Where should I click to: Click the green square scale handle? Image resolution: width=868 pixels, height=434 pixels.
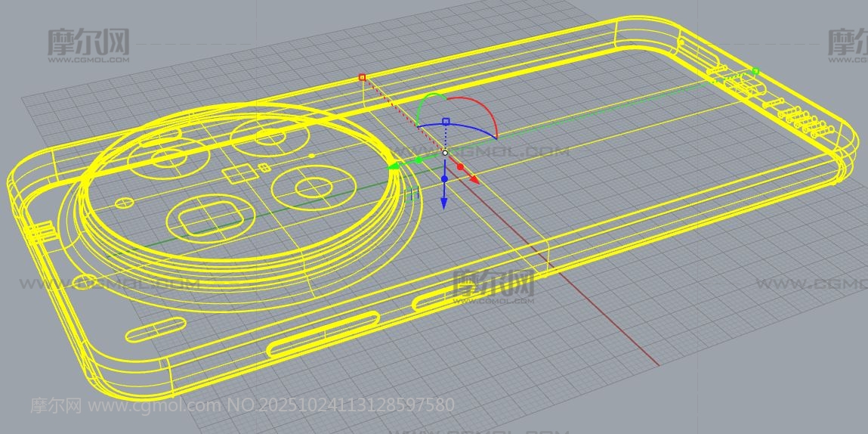755,72
